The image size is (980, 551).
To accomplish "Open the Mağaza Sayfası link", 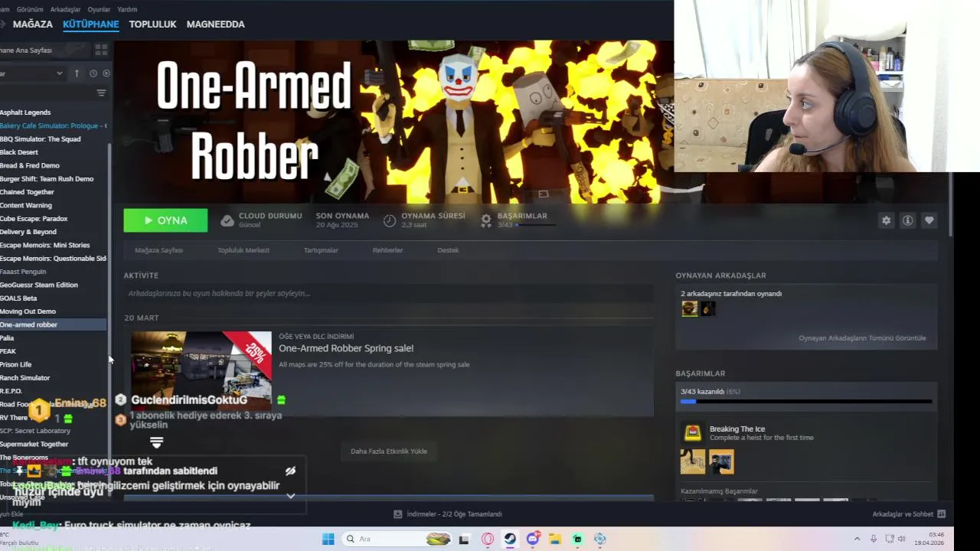I will [x=158, y=250].
